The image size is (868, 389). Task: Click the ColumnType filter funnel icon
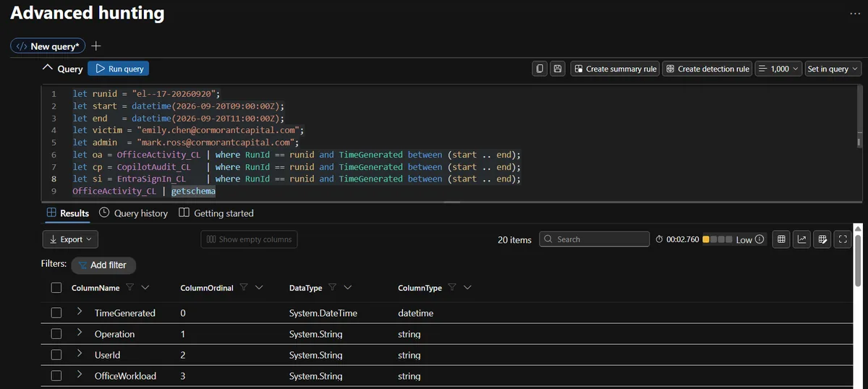(452, 287)
